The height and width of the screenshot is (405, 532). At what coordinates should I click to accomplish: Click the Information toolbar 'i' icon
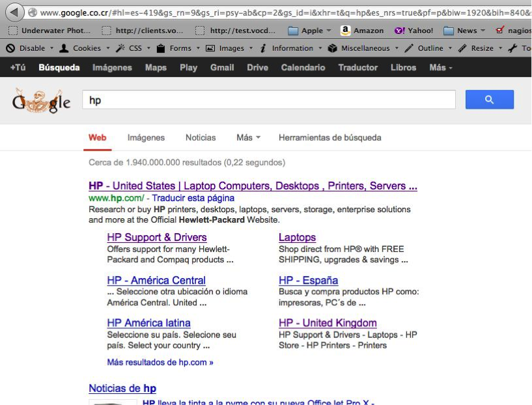[x=263, y=48]
